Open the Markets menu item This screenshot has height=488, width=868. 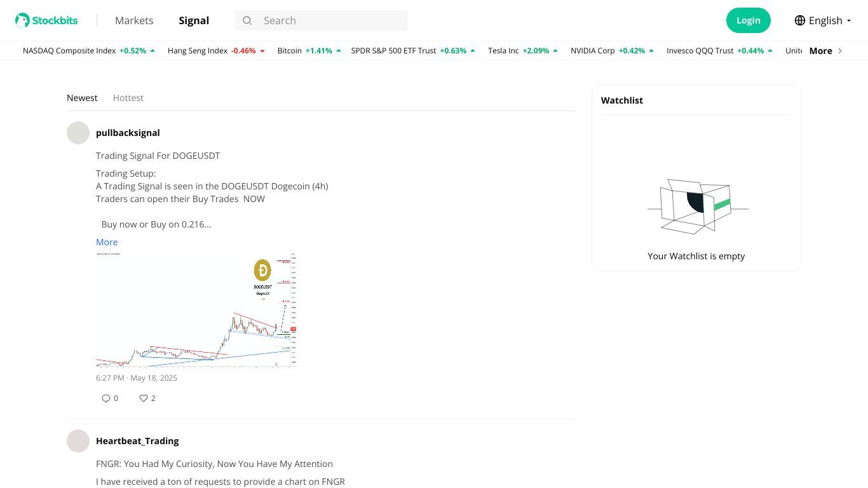134,20
